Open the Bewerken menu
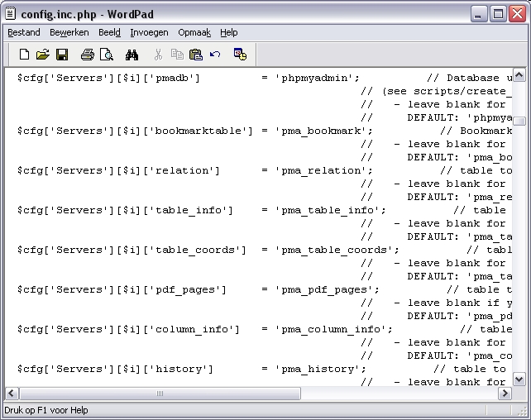531x420 pixels. point(69,32)
